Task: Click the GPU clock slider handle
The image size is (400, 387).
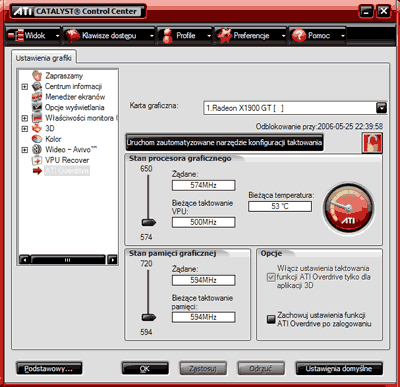Action: (149, 222)
